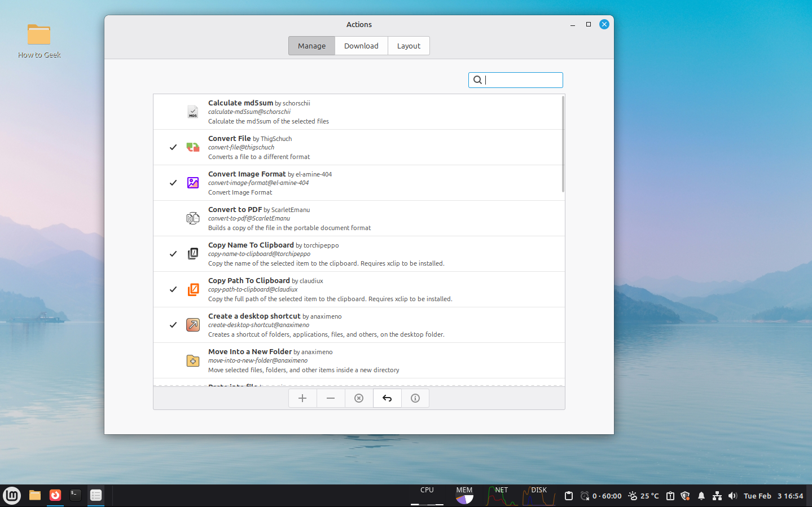Click the battery-like tray icon beside weather
This screenshot has width=812, height=507.
click(670, 496)
